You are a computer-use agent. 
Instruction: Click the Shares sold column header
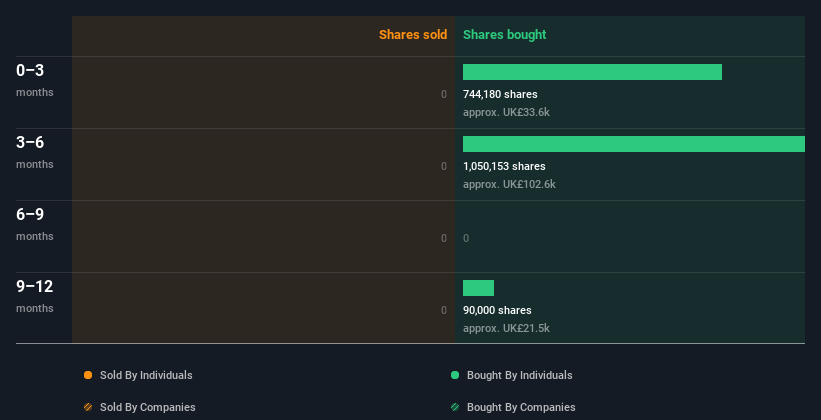click(413, 35)
